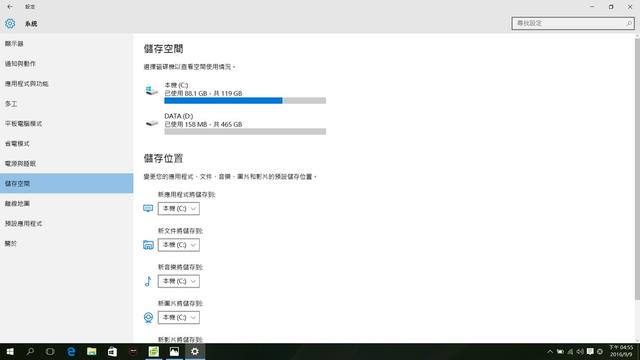Select 省電模式 in the sidebar
The height and width of the screenshot is (360, 640).
(x=67, y=144)
